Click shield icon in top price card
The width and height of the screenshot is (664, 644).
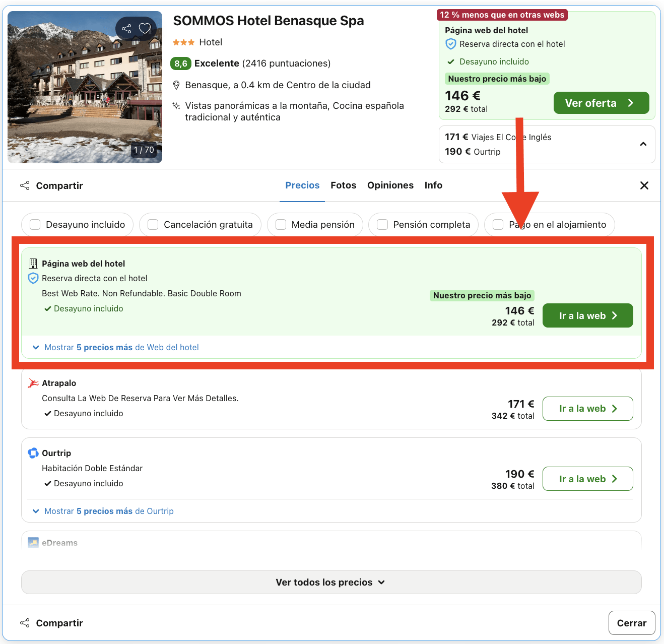(451, 44)
